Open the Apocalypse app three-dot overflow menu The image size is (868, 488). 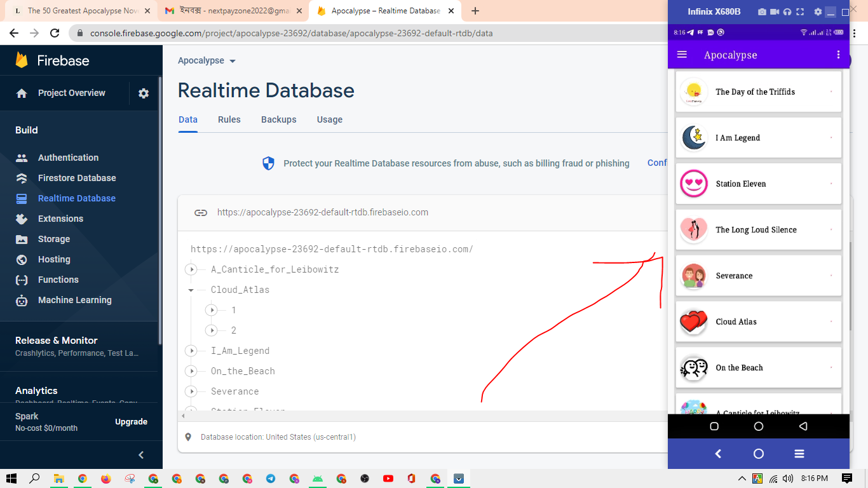[x=838, y=55]
